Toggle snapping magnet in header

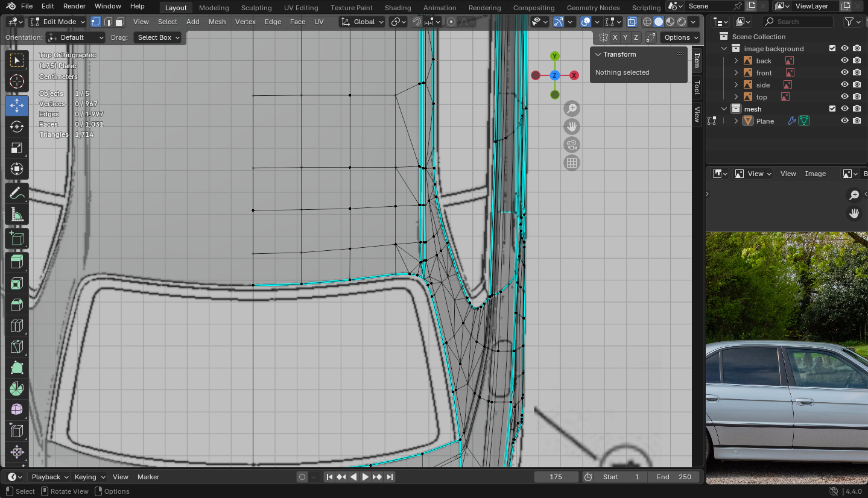[x=417, y=22]
